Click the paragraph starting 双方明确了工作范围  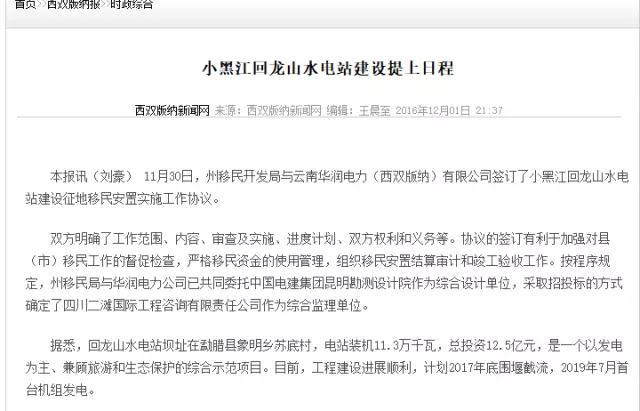324,272
